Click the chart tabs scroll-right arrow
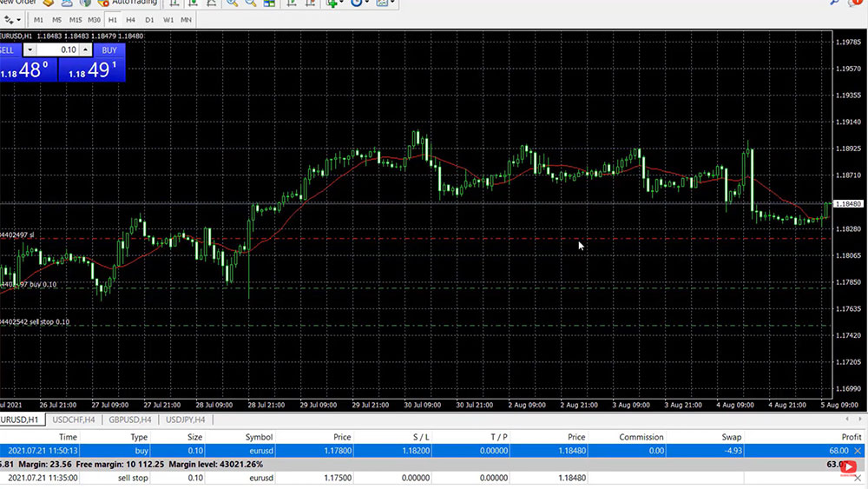 859,420
